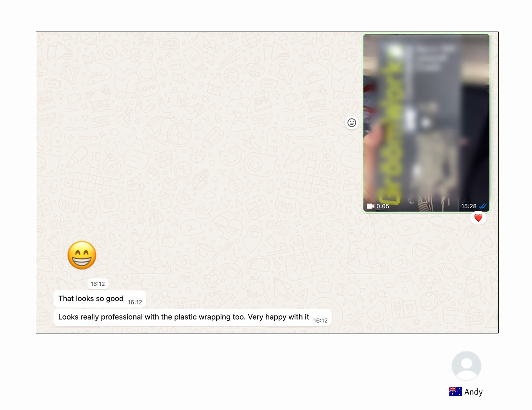Image resolution: width=532 pixels, height=410 pixels.
Task: Click timestamp on "That looks so good"
Action: 135,302
